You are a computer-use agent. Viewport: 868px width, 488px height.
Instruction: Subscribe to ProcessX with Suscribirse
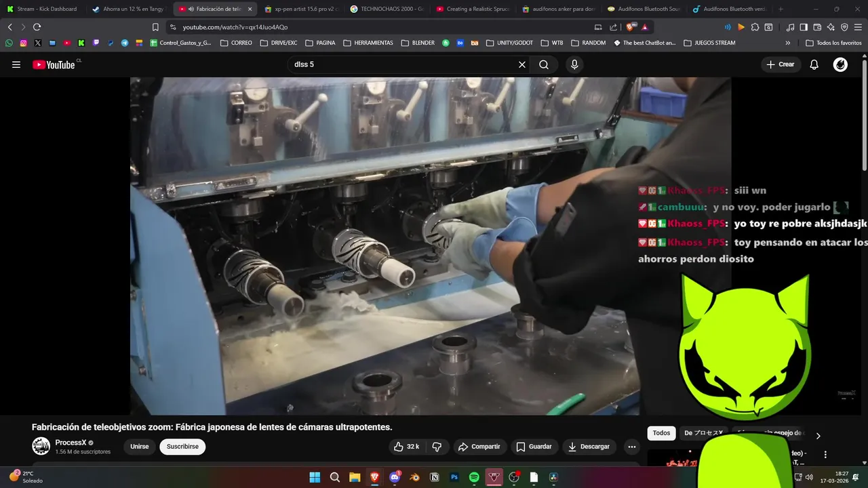(x=182, y=447)
